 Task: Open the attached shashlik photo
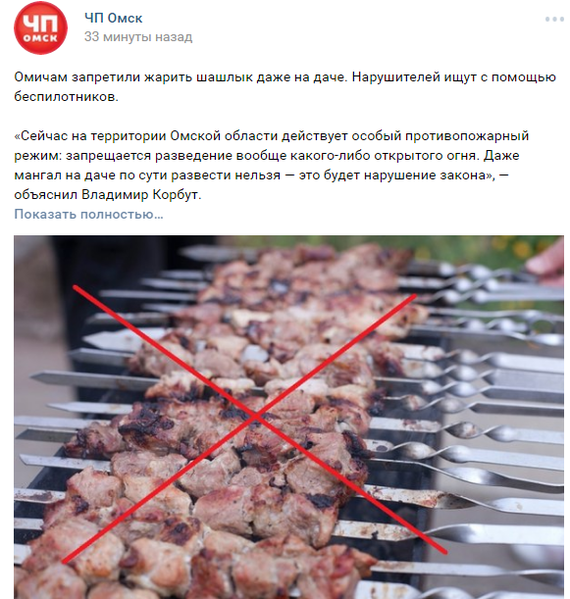tap(289, 417)
